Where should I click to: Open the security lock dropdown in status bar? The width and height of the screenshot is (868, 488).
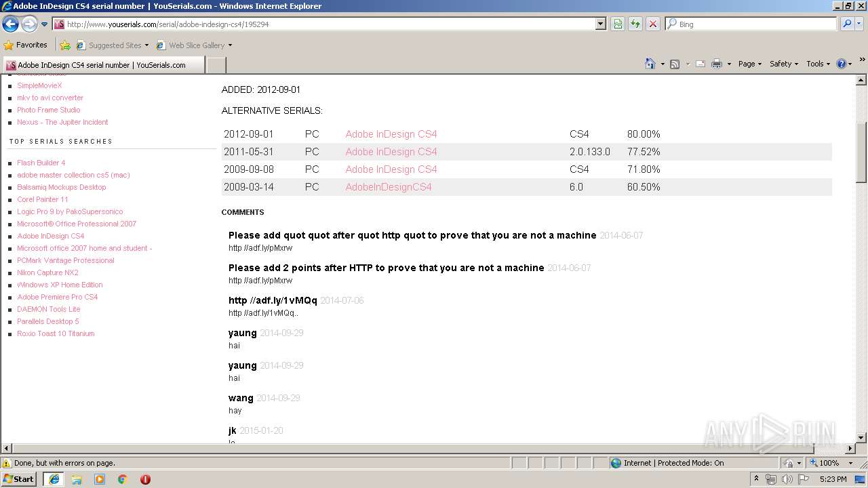[792, 463]
